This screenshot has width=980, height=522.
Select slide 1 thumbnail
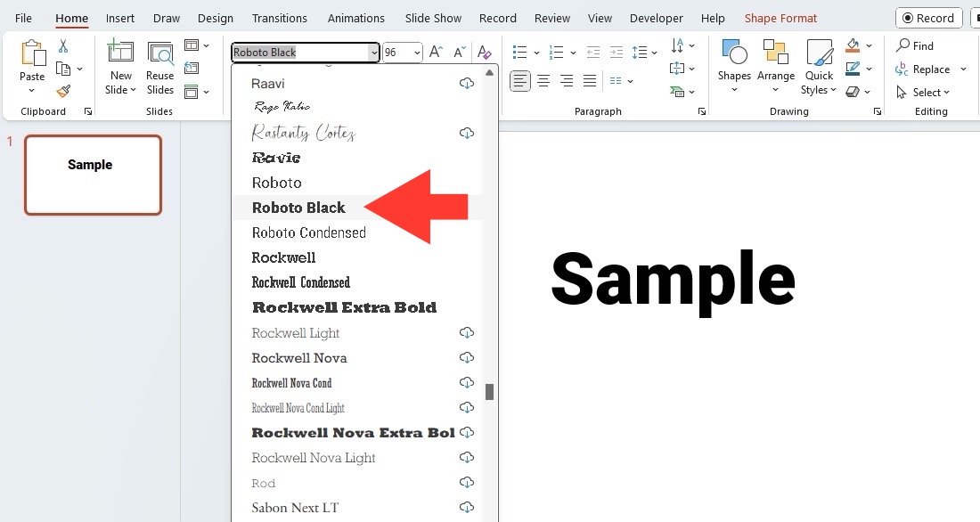click(x=94, y=175)
